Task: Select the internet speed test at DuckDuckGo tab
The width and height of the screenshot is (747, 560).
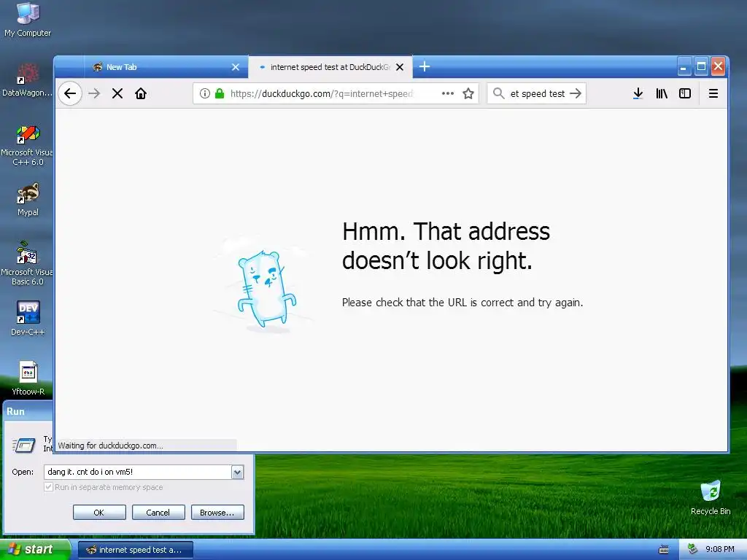Action: coord(330,67)
